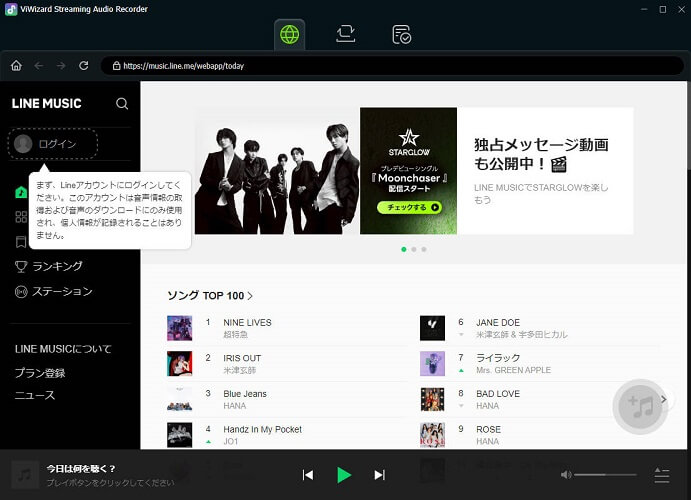Screen dimensions: 691x500
Task: Expand ソング TOP 100 chevron
Action: point(250,296)
